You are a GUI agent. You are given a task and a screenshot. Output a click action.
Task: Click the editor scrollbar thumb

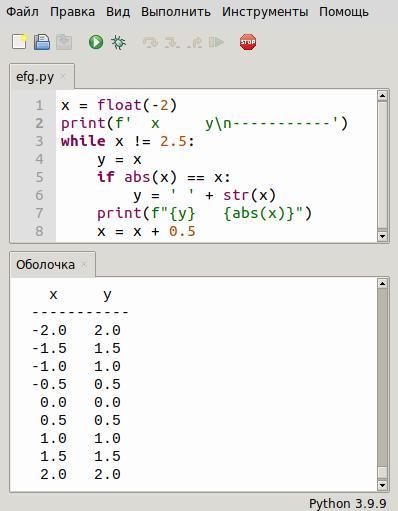[382, 165]
